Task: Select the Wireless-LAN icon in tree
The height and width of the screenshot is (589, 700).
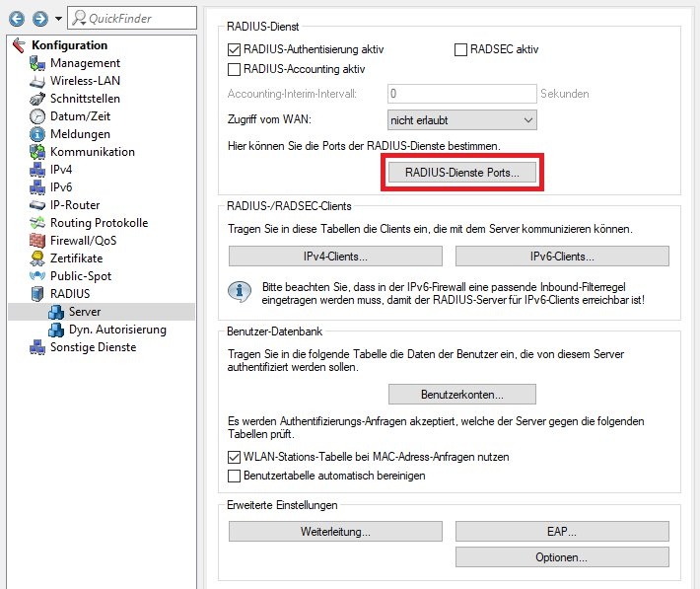Action: (x=37, y=81)
